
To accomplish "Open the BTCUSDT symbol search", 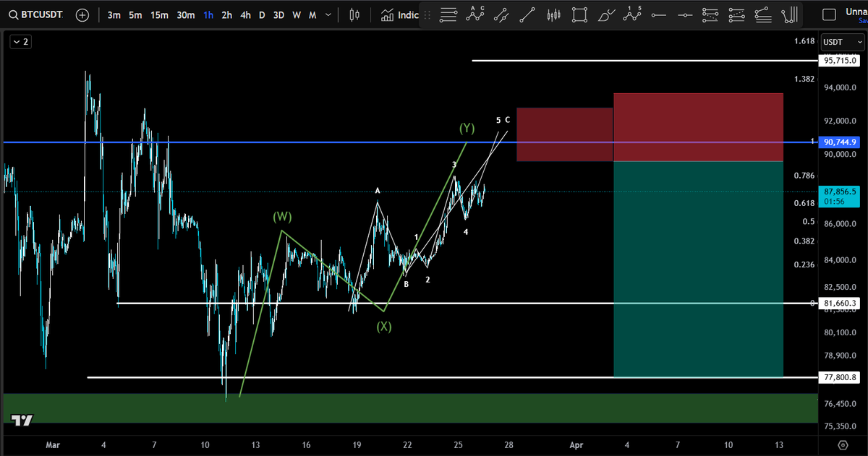I will tap(37, 14).
